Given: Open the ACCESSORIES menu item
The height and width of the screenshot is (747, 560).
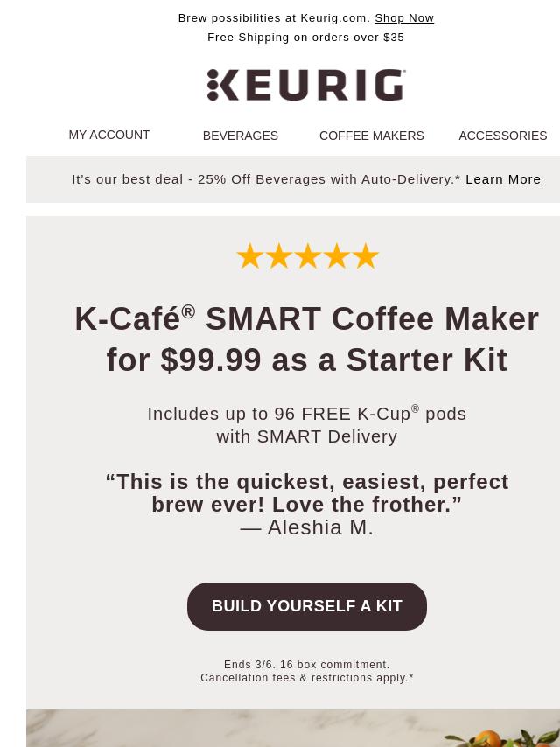Looking at the screenshot, I should (503, 136).
